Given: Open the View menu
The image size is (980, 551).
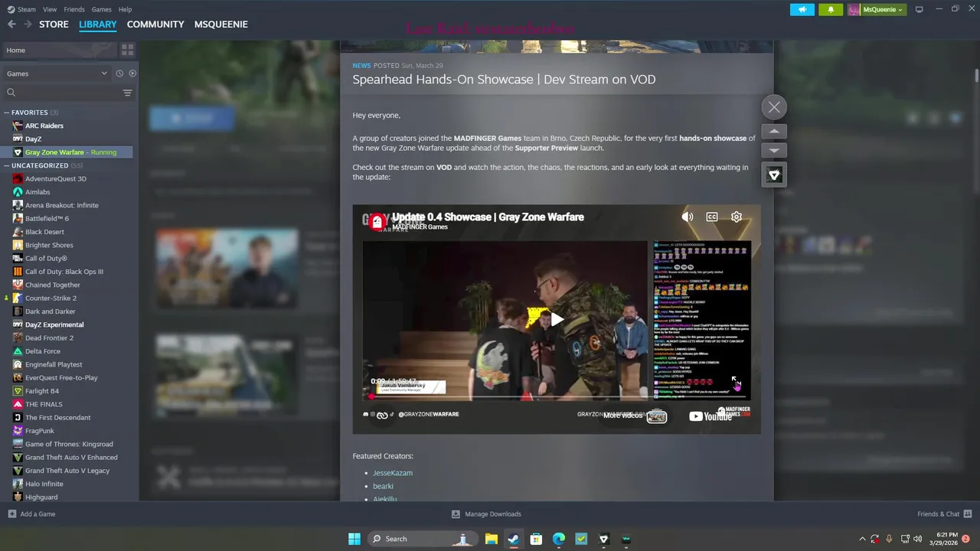Looking at the screenshot, I should point(50,9).
